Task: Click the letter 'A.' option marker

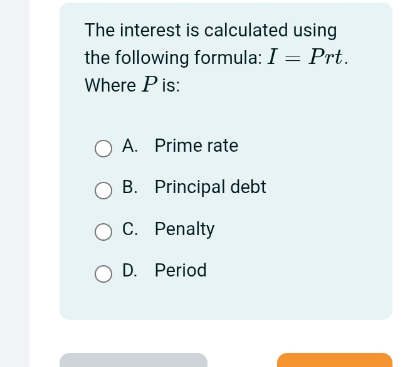Action: click(x=130, y=146)
